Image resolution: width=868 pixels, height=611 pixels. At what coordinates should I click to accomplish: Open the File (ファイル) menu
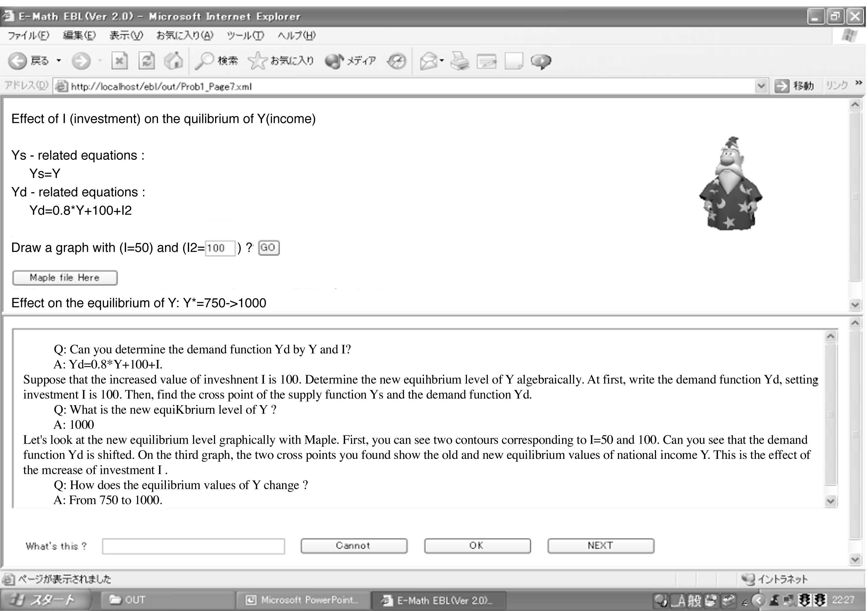click(29, 36)
